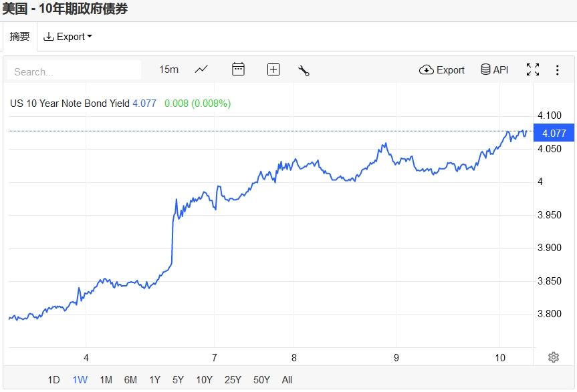Select the 1D time range
The height and width of the screenshot is (392, 577).
click(x=53, y=380)
